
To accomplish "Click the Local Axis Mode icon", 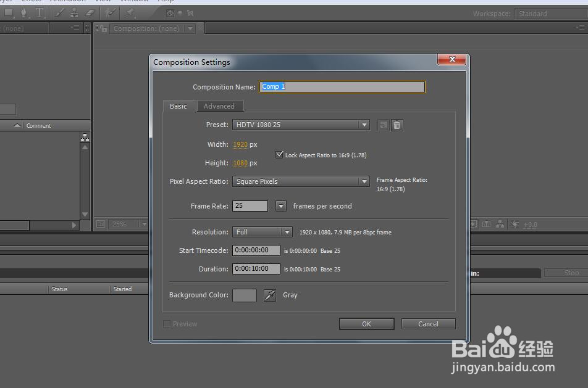I will click(x=170, y=13).
